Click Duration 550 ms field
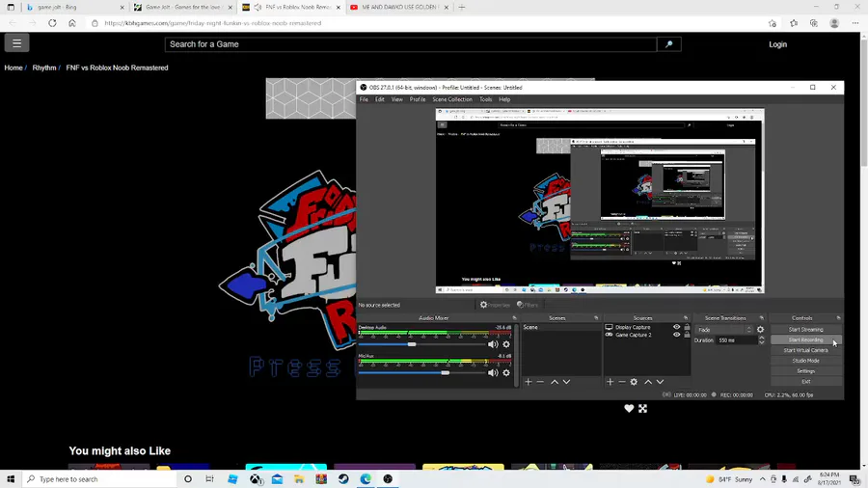The width and height of the screenshot is (868, 488). coord(736,340)
